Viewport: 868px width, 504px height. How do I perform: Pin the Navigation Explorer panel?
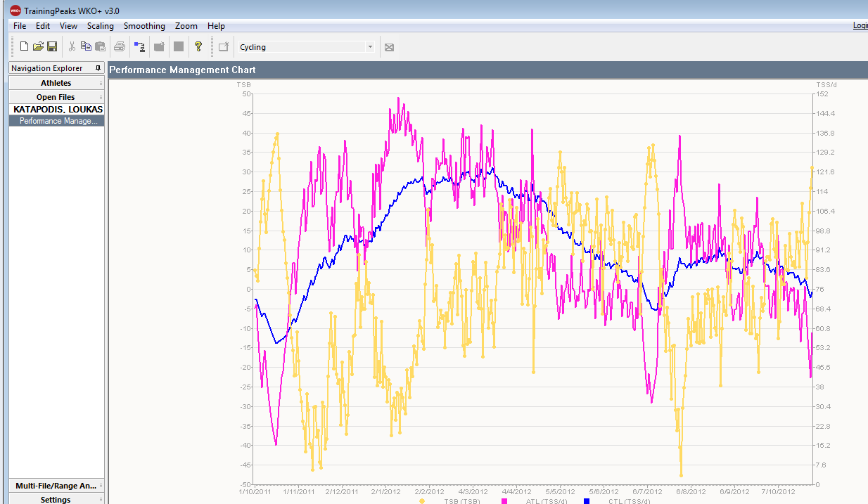(x=98, y=68)
